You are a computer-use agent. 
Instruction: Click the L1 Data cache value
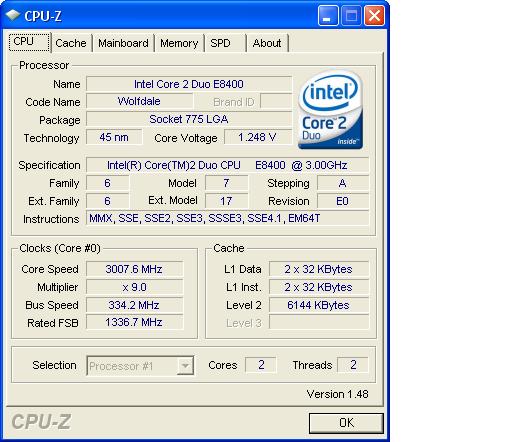[x=319, y=269]
